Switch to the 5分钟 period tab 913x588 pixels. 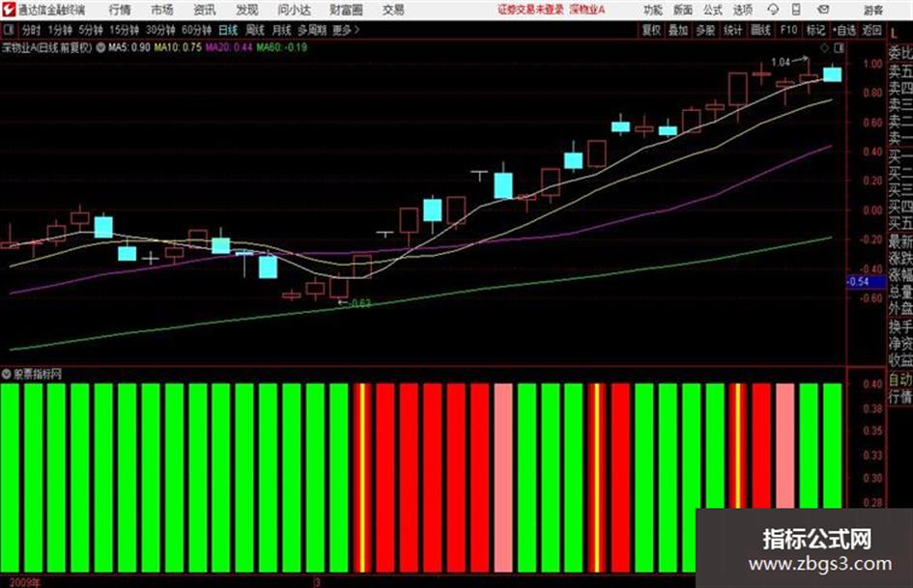pos(90,30)
